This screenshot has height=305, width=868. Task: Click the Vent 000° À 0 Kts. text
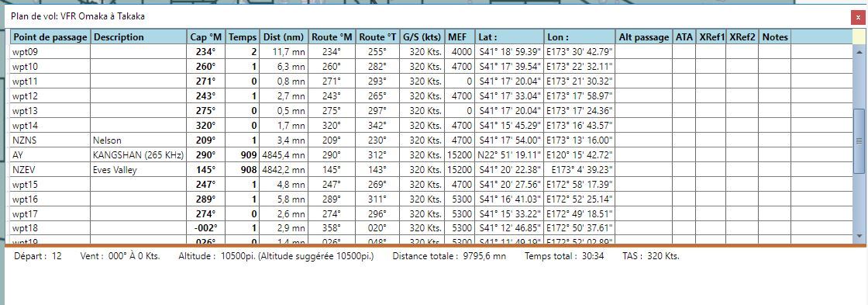click(x=120, y=256)
